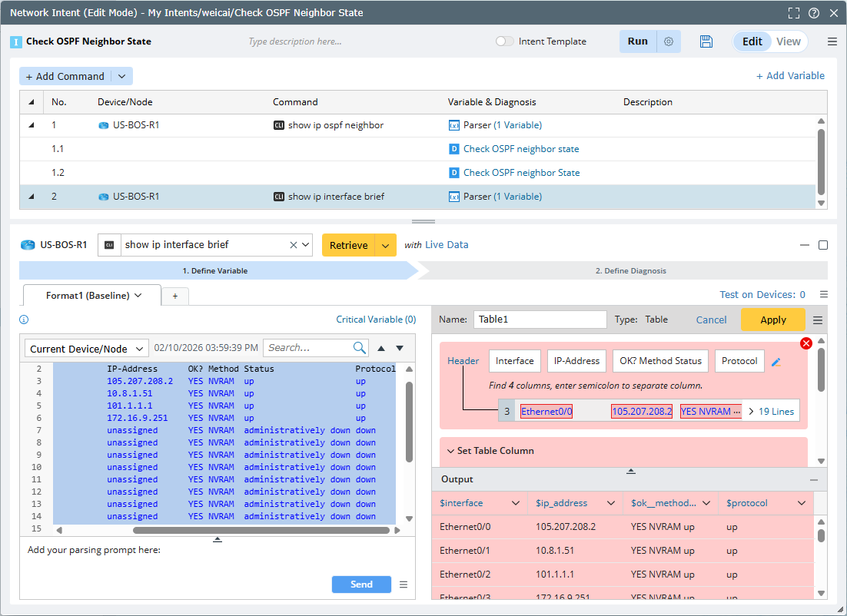Click the save floppy disk icon
This screenshot has width=847, height=616.
[706, 41]
